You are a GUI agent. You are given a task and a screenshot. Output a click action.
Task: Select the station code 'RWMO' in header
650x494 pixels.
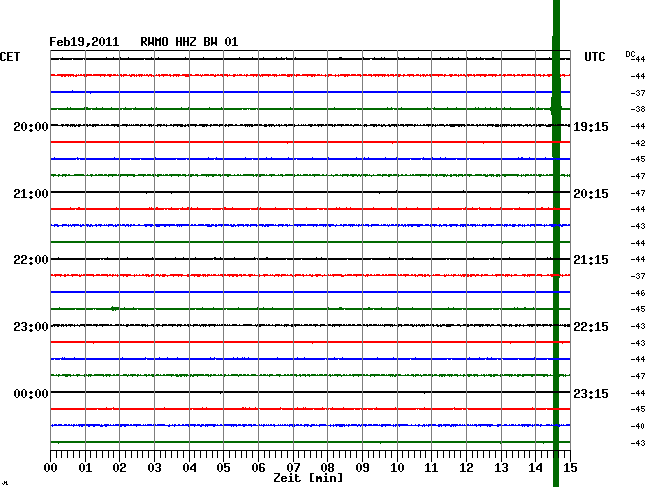(154, 42)
